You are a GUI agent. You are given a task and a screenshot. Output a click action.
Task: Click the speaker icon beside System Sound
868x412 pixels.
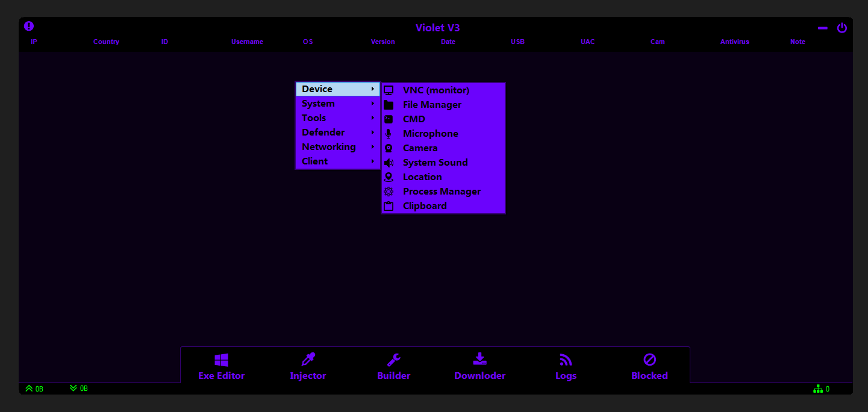(x=389, y=163)
